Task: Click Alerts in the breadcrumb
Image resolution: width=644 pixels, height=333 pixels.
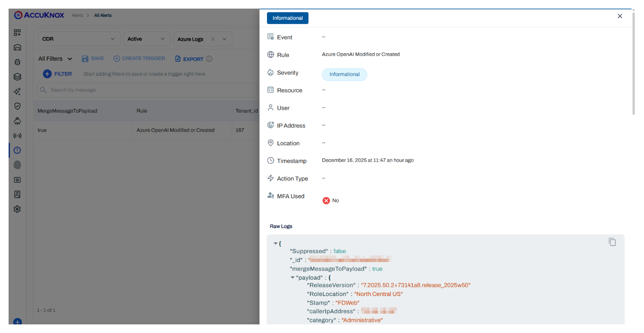Action: click(77, 15)
